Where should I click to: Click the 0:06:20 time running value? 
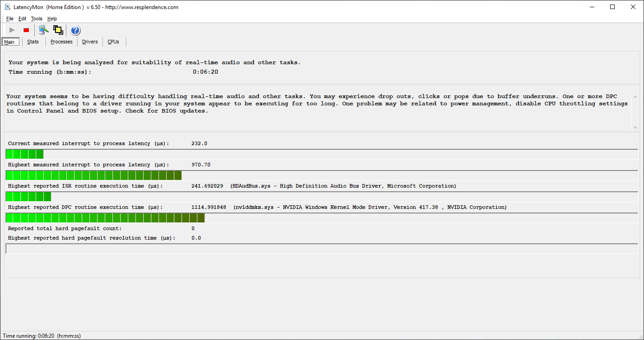tap(205, 72)
